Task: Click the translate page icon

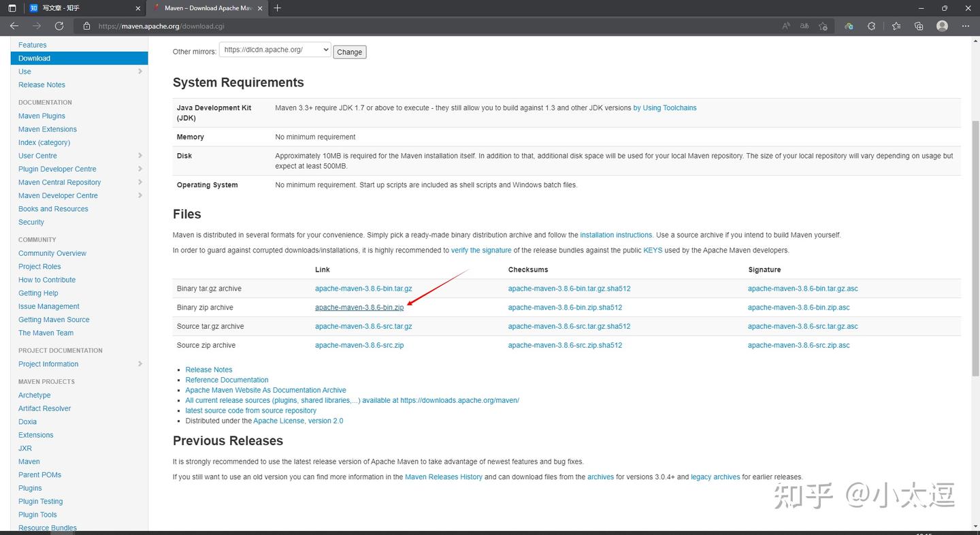Action: [x=804, y=26]
